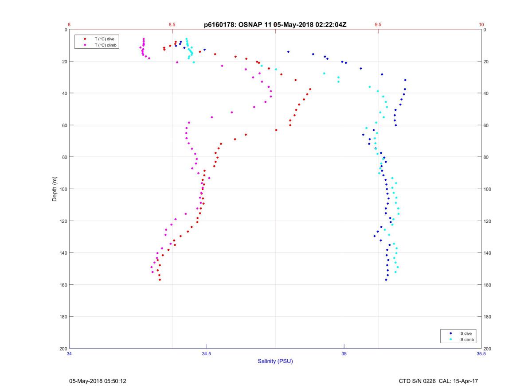Click the '120' depth tick on right axis
Image resolution: width=532 pixels, height=392 pixels.
coord(487,221)
